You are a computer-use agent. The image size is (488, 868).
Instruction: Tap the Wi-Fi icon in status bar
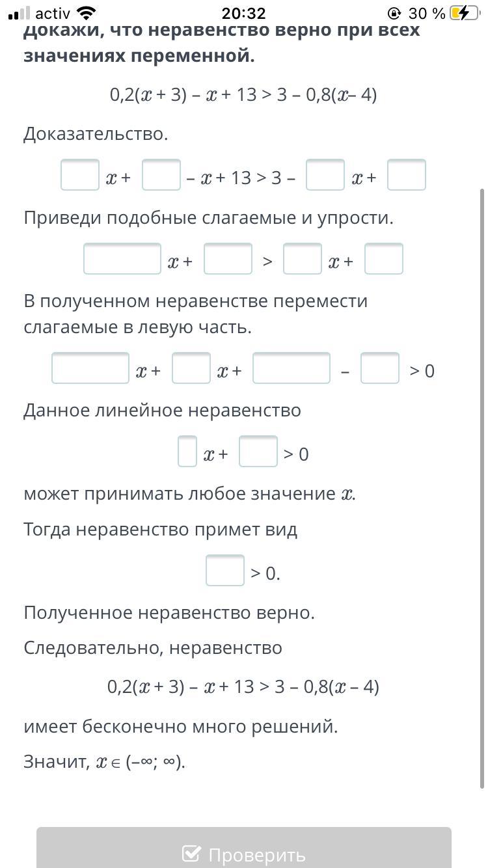(x=86, y=13)
